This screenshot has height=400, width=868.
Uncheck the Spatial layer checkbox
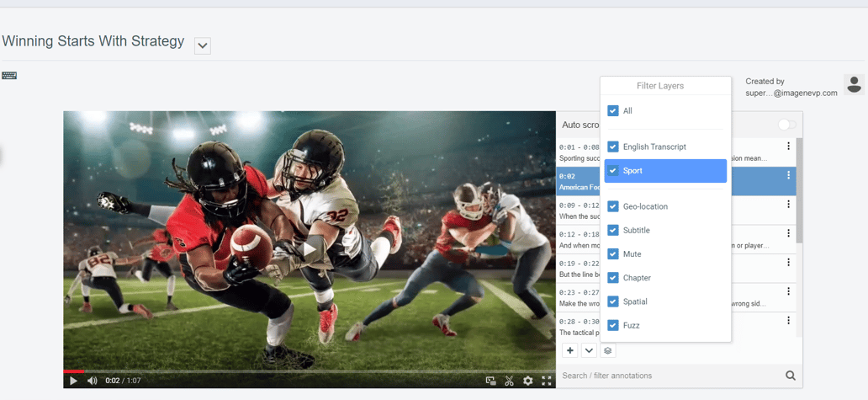coord(613,301)
